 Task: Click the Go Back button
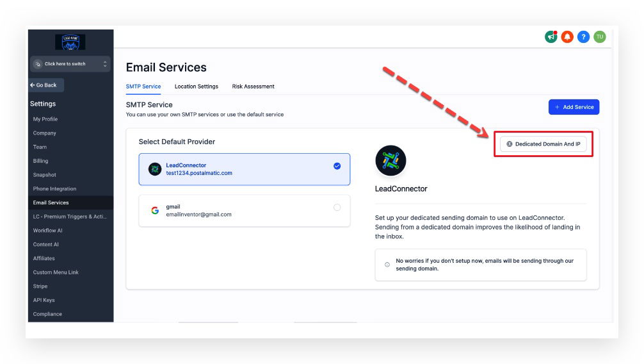pos(46,85)
